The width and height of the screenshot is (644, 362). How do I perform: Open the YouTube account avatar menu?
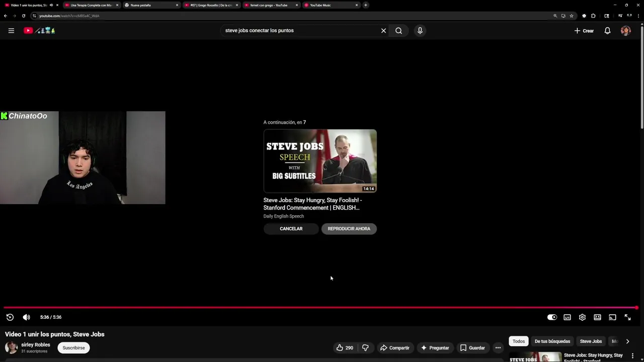point(626,31)
